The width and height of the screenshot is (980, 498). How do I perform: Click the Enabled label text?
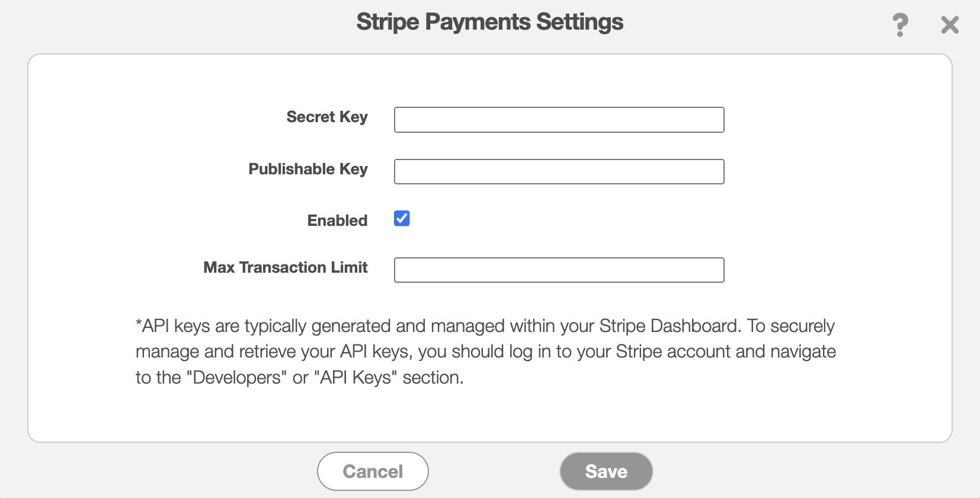pos(337,221)
